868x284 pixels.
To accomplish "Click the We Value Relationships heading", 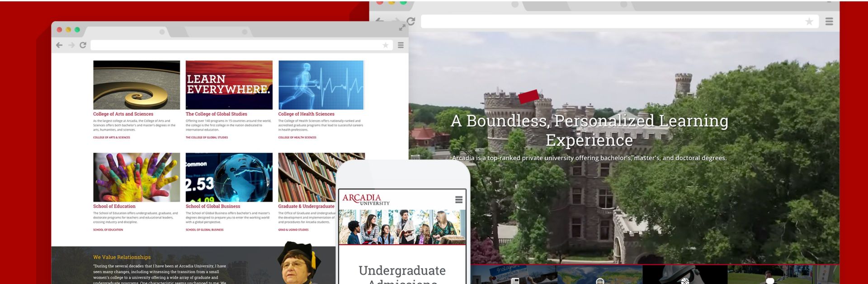I will point(122,257).
